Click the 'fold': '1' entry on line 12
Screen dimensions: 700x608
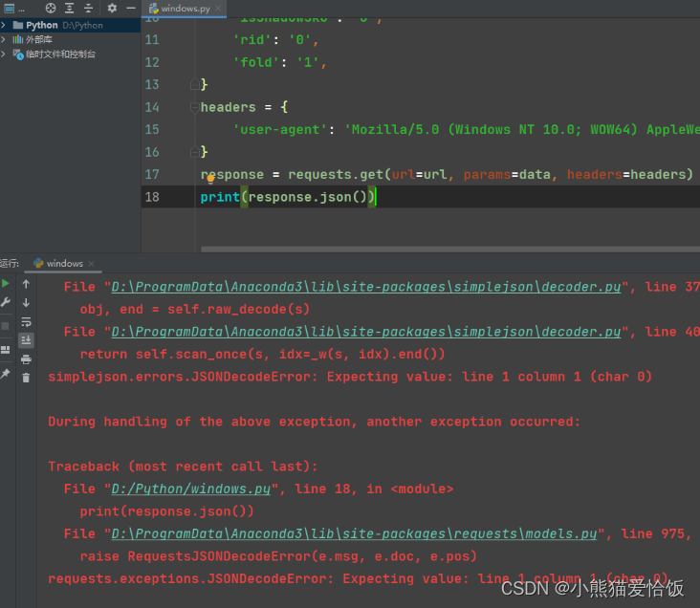tap(279, 62)
